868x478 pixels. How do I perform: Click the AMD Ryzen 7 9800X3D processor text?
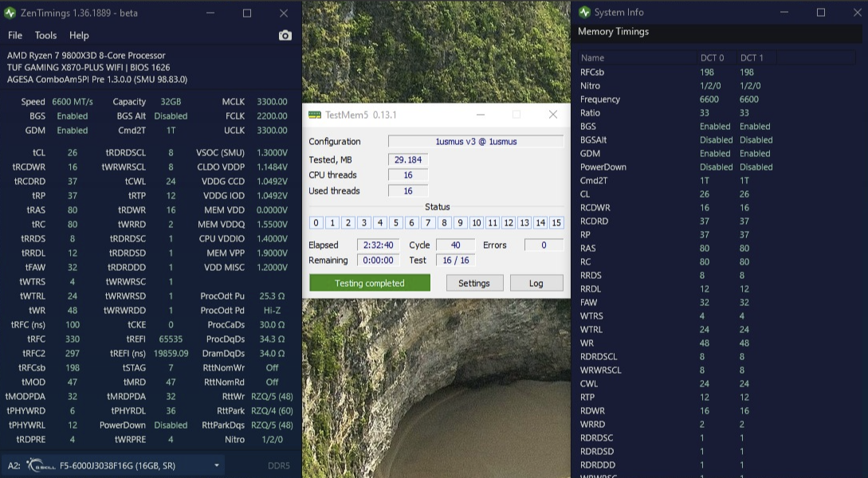coord(86,55)
